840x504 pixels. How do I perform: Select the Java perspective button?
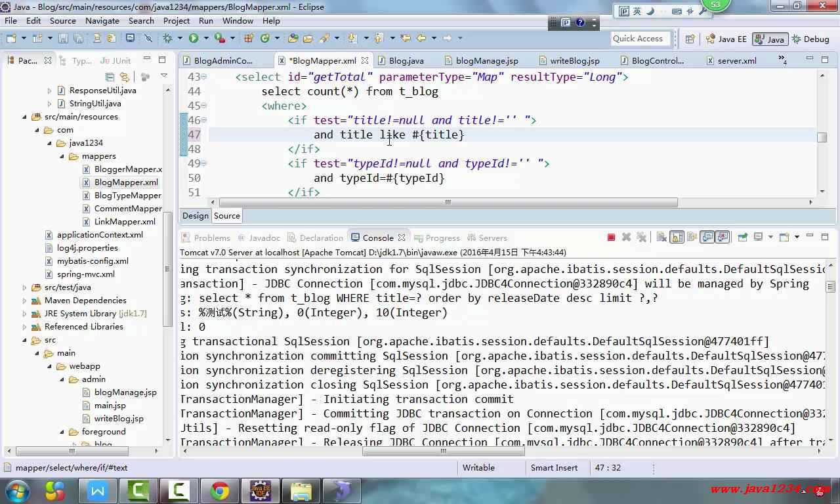(x=770, y=39)
